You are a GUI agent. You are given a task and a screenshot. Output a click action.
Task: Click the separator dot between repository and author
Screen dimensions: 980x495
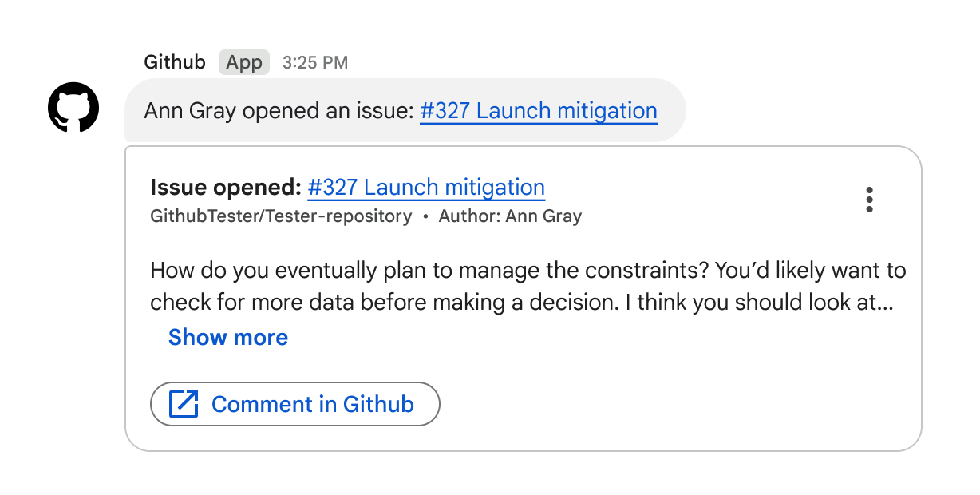424,215
